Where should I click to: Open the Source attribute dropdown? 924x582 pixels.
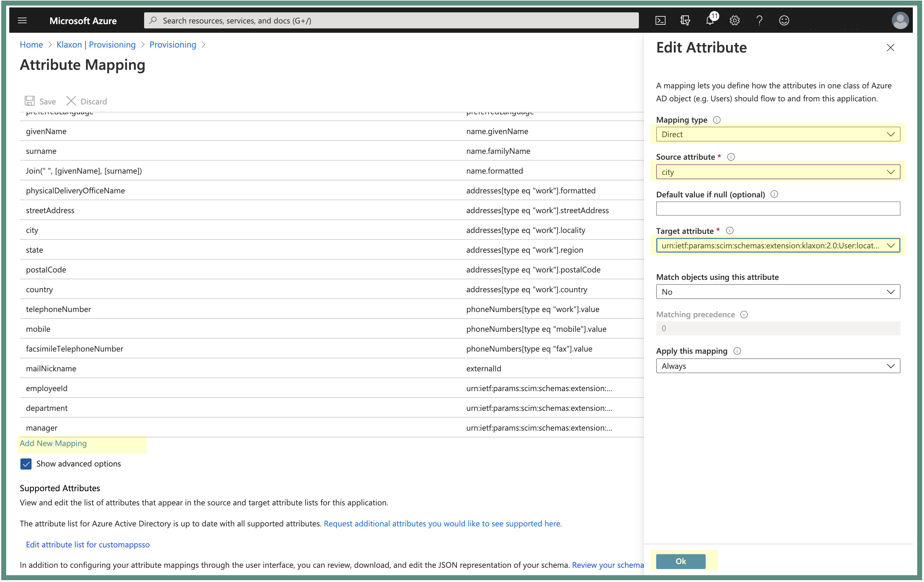[x=777, y=172]
